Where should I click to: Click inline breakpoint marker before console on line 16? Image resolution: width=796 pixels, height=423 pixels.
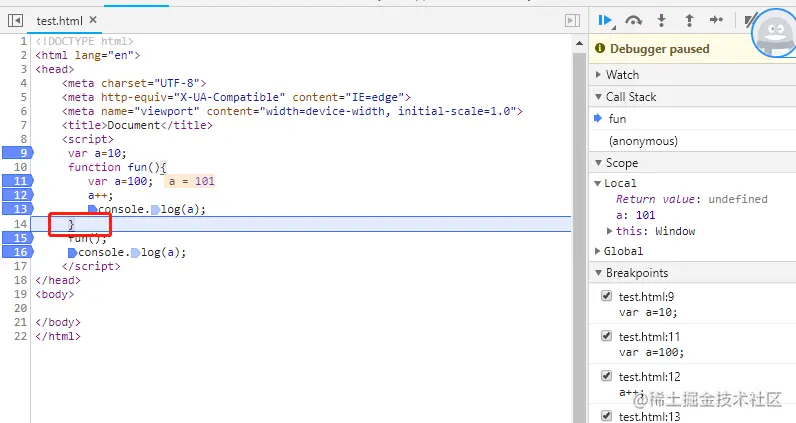[x=73, y=252]
